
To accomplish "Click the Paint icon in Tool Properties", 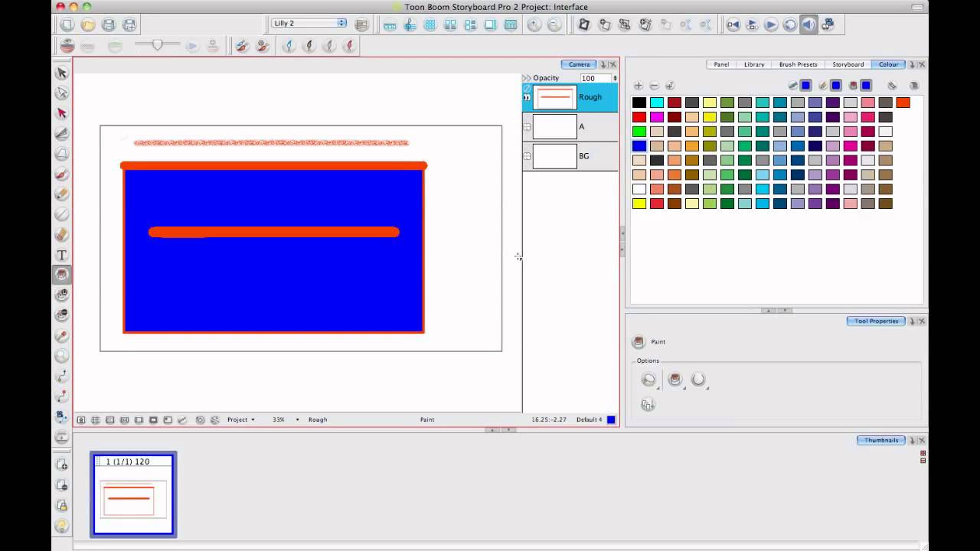I will (639, 342).
